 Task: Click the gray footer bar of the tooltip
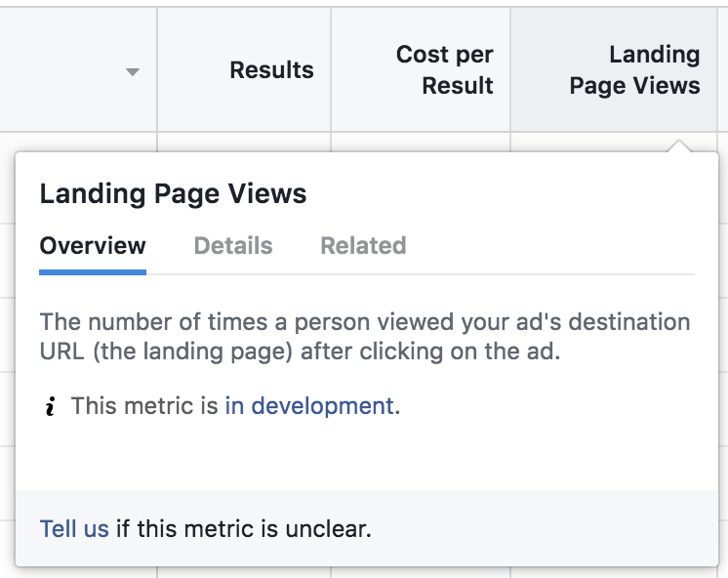(x=367, y=528)
